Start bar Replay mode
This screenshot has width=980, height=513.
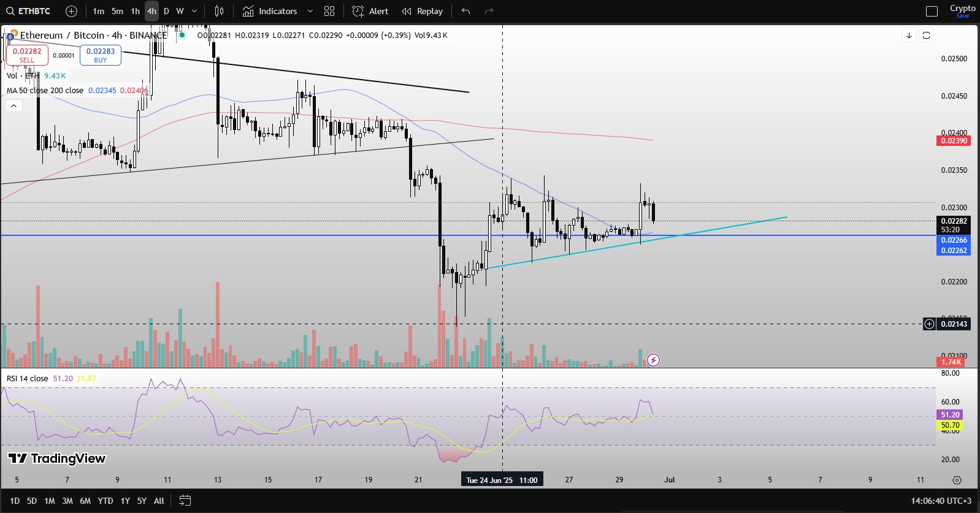(x=422, y=11)
